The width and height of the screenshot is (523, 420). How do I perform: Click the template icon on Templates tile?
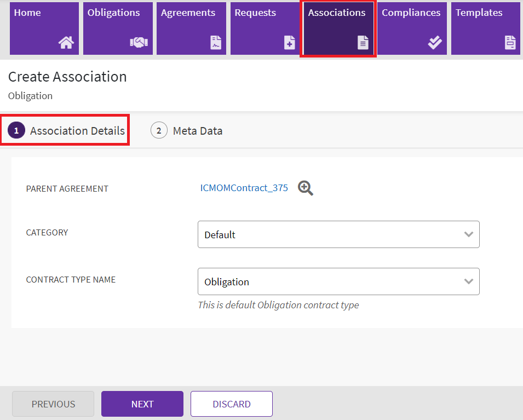tap(510, 43)
